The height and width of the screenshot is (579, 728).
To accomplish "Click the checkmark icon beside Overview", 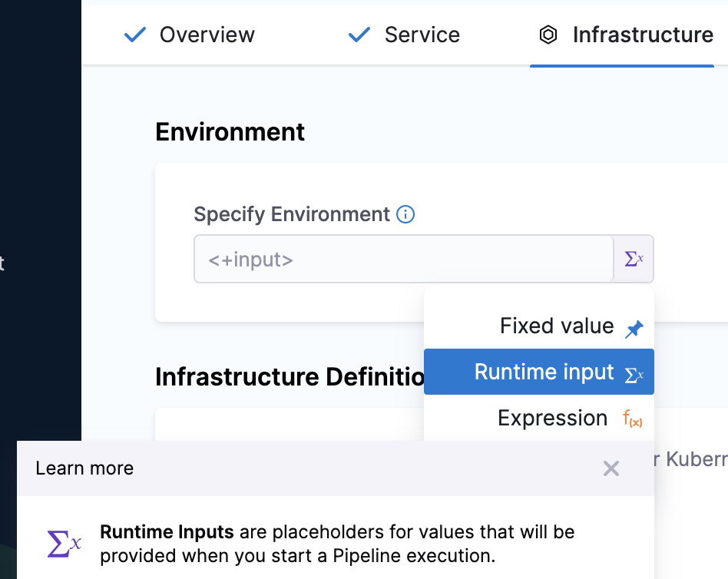I will click(135, 35).
